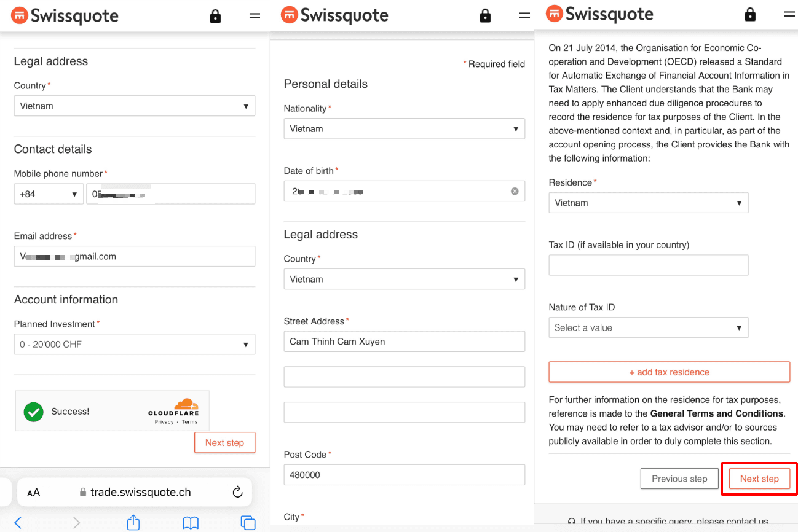Click the green Cloudflare Success checkmark

pyautogui.click(x=33, y=412)
